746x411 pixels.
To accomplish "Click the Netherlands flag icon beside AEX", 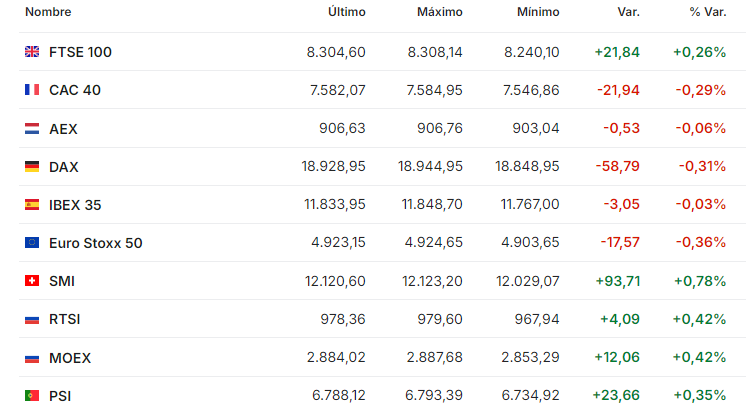I will click(x=32, y=128).
